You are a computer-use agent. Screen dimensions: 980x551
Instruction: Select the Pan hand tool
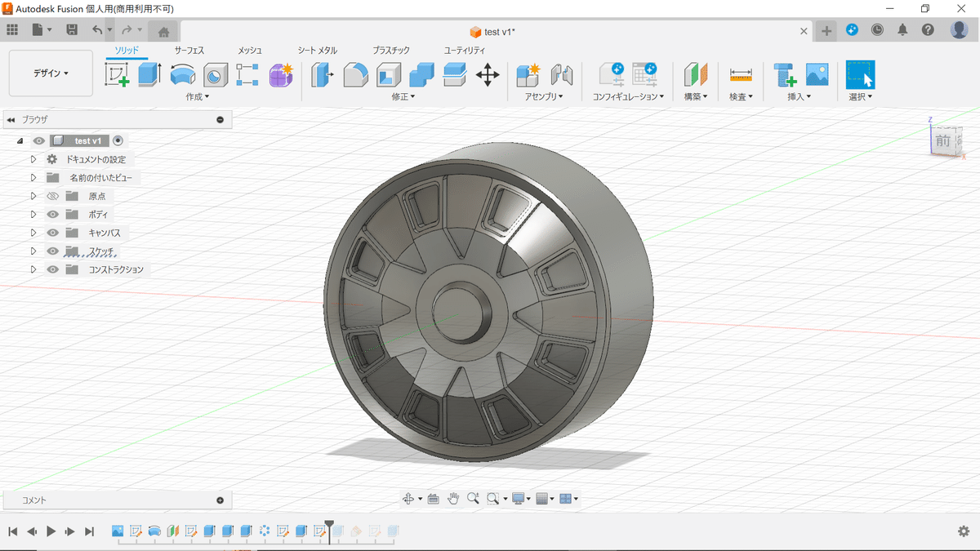click(x=453, y=499)
